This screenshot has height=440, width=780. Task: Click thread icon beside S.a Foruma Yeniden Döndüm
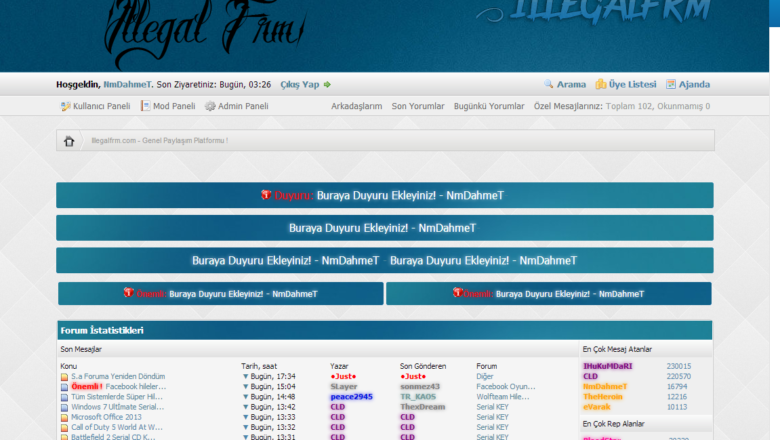64,377
